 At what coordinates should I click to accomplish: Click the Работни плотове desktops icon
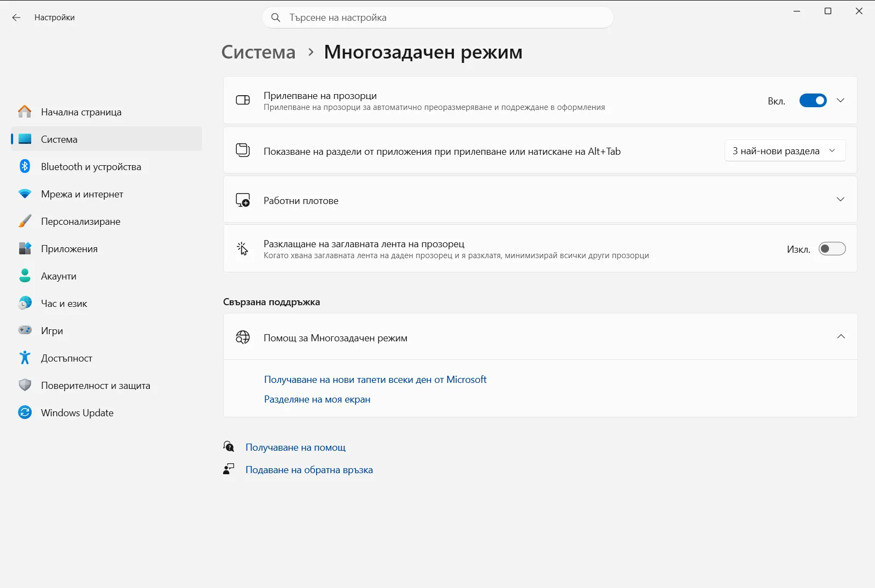pyautogui.click(x=243, y=200)
